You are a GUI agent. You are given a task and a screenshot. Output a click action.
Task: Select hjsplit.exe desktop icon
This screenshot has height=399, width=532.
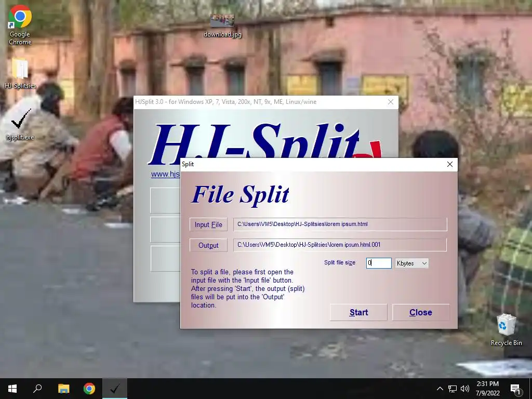(20, 125)
